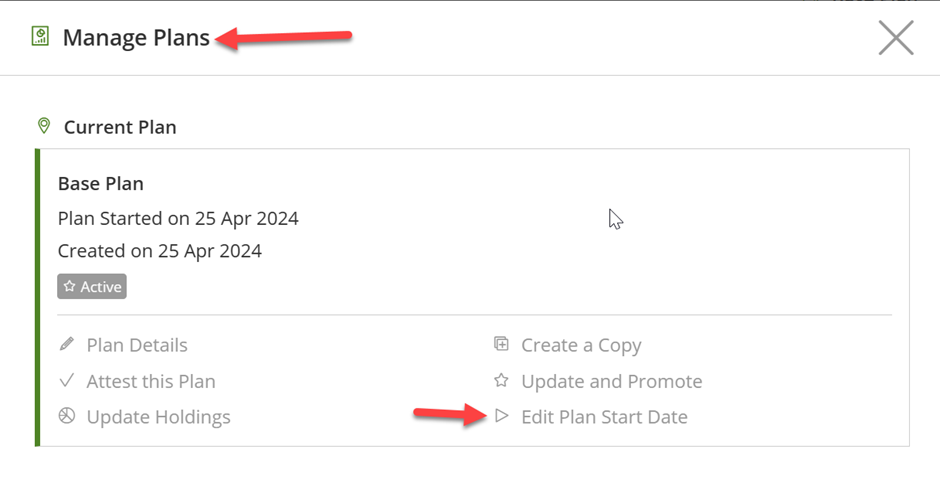The height and width of the screenshot is (483, 940).
Task: Choose Update and Promote
Action: 611,381
